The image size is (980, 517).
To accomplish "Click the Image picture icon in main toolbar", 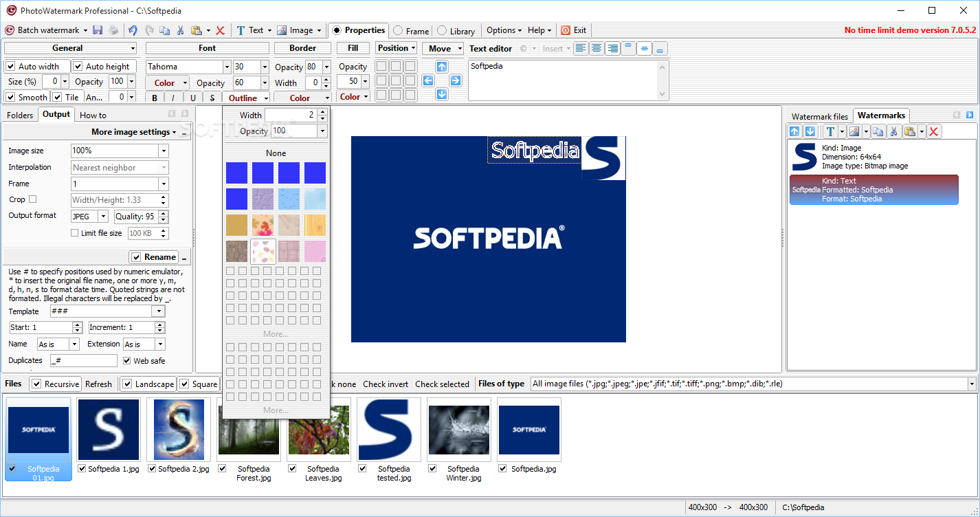I will point(282,30).
